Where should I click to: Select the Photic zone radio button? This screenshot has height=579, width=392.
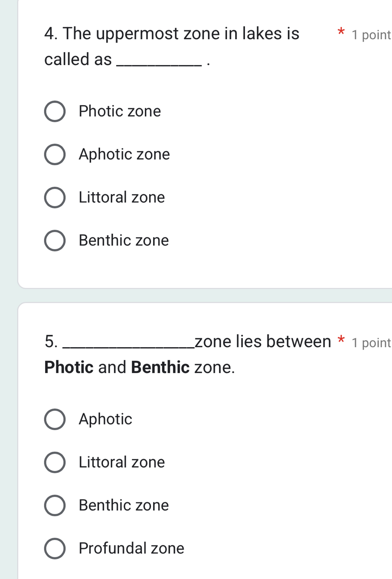pyautogui.click(x=54, y=111)
